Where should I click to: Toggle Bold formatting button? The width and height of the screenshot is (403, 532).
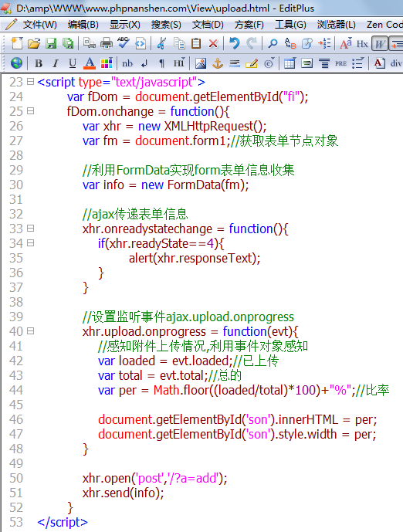(39, 63)
